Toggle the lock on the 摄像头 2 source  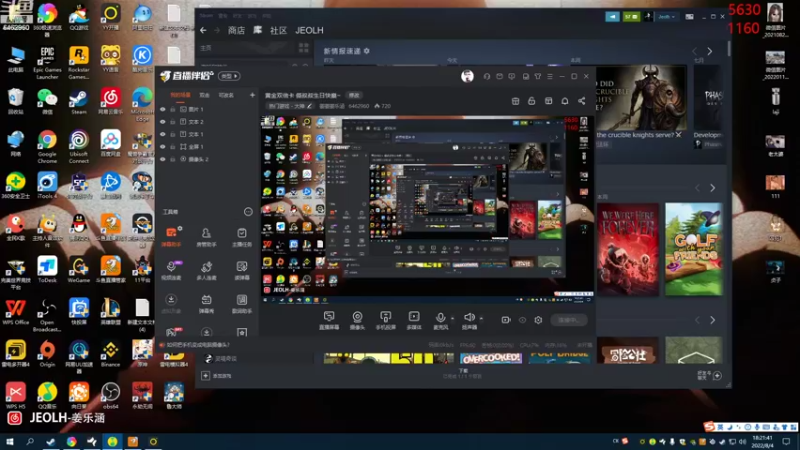[173, 159]
